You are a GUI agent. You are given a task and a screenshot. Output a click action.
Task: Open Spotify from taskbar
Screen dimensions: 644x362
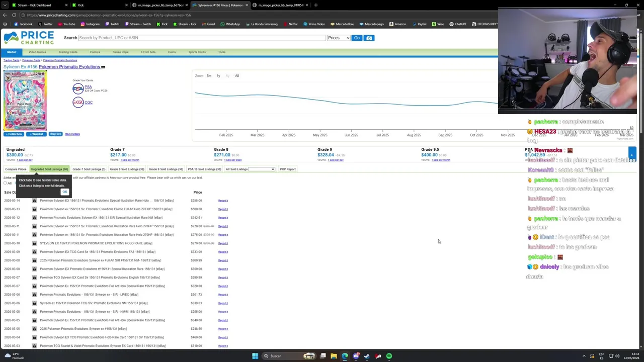(389, 356)
